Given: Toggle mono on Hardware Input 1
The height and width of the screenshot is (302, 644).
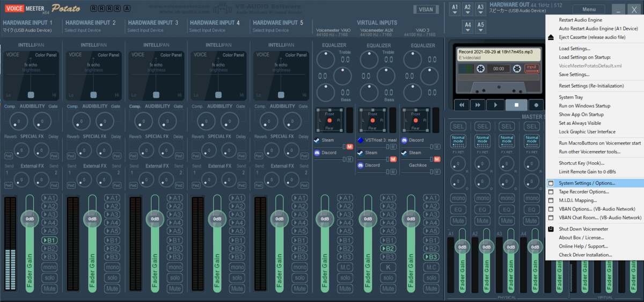Looking at the screenshot, I should [49, 267].
